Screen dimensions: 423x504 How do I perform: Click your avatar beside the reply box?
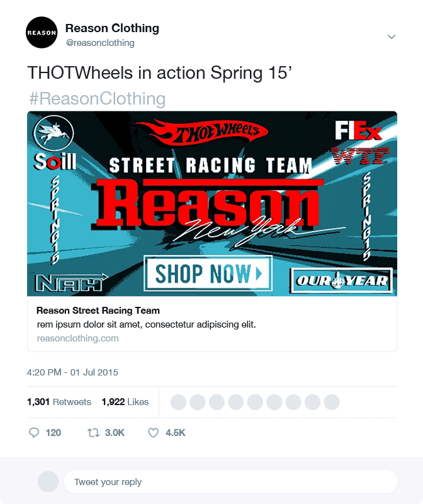(x=48, y=481)
